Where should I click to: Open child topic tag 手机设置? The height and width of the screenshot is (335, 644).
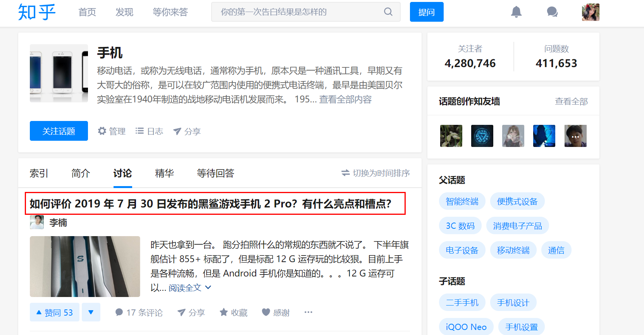[522, 327]
